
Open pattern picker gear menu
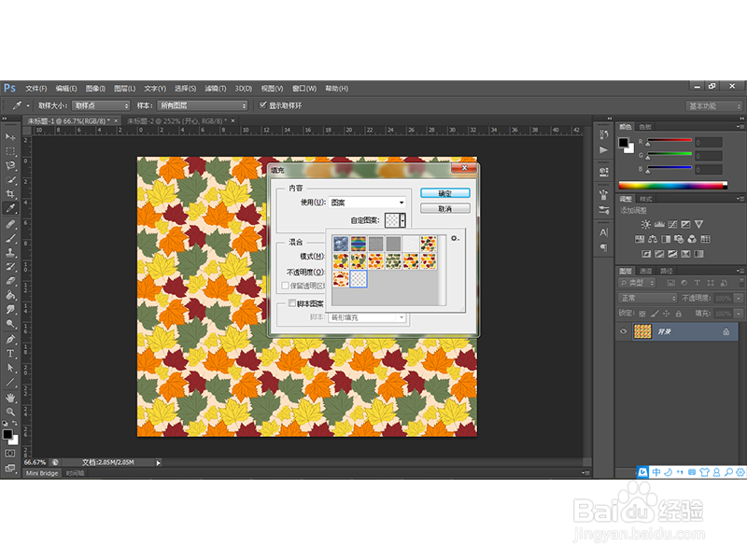(455, 238)
